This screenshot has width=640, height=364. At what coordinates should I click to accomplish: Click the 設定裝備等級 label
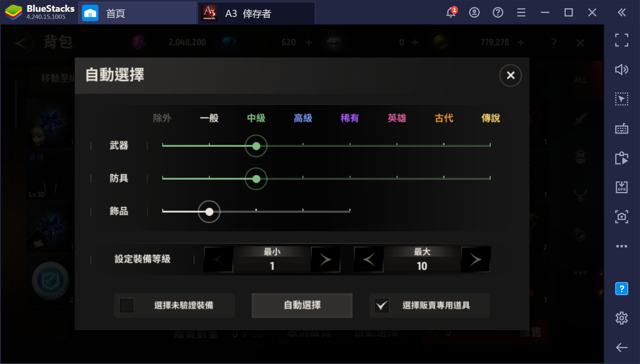[142, 259]
